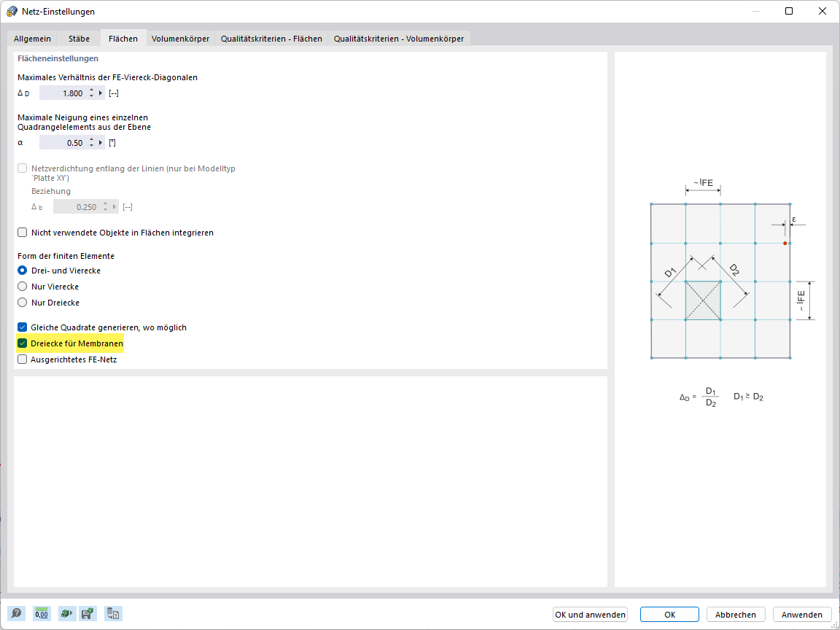Open Qualitätskriterien - Volumenkörper tab
The width and height of the screenshot is (840, 630).
coord(399,39)
